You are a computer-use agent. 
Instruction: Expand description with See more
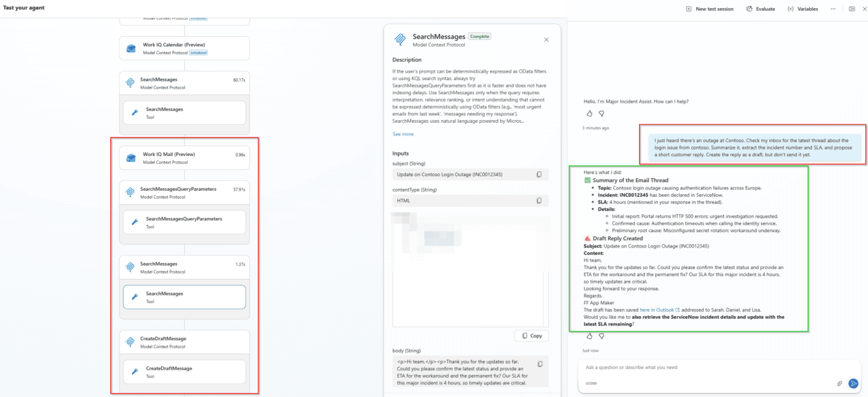pyautogui.click(x=403, y=134)
